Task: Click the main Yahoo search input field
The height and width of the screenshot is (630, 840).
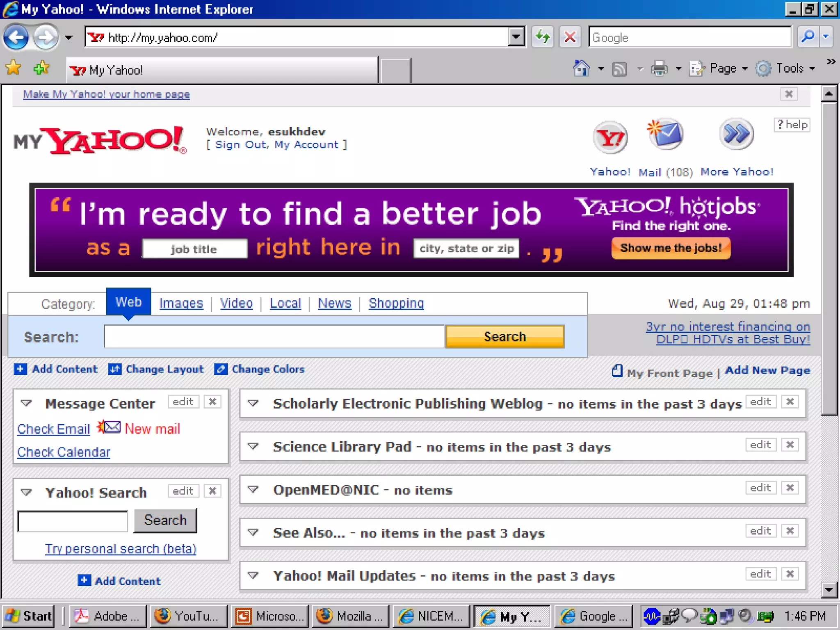Action: tap(274, 337)
